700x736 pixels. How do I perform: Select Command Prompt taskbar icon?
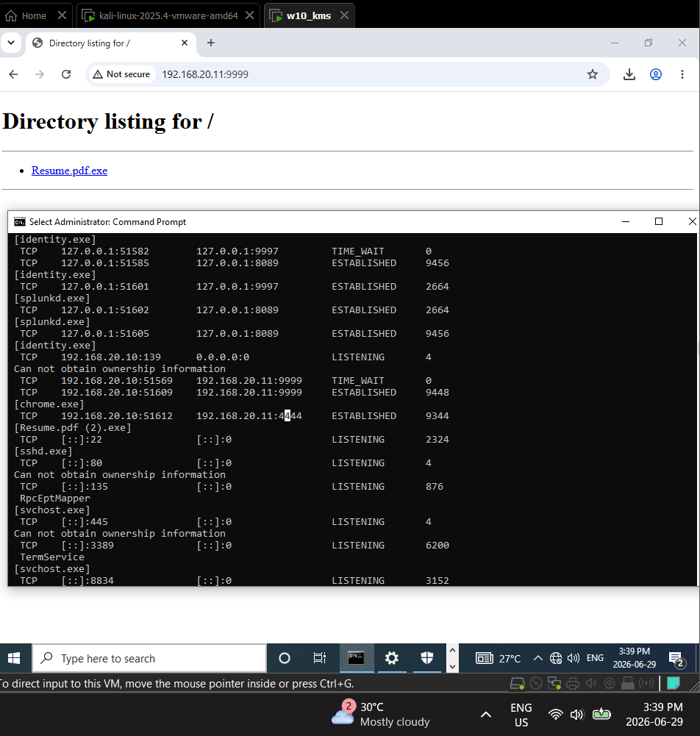coord(356,658)
